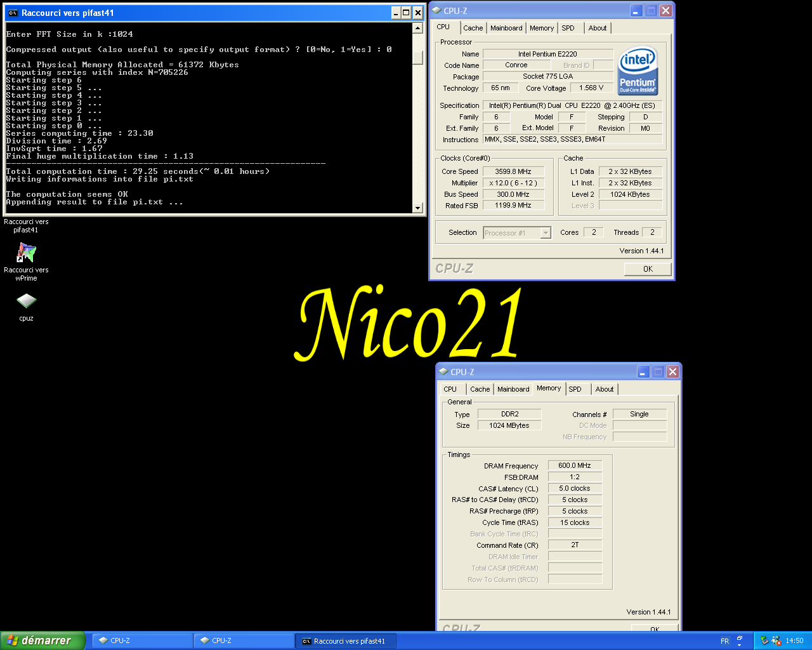
Task: Maximize the pifast41 console window
Action: tap(407, 13)
